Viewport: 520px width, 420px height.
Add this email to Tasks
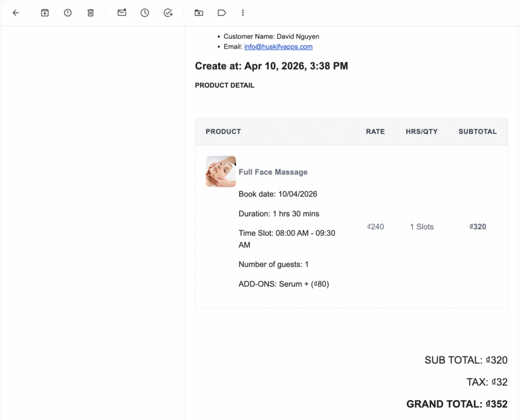click(x=168, y=13)
